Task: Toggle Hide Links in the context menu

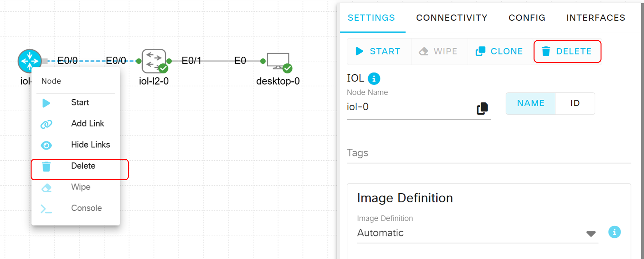Action: 90,145
